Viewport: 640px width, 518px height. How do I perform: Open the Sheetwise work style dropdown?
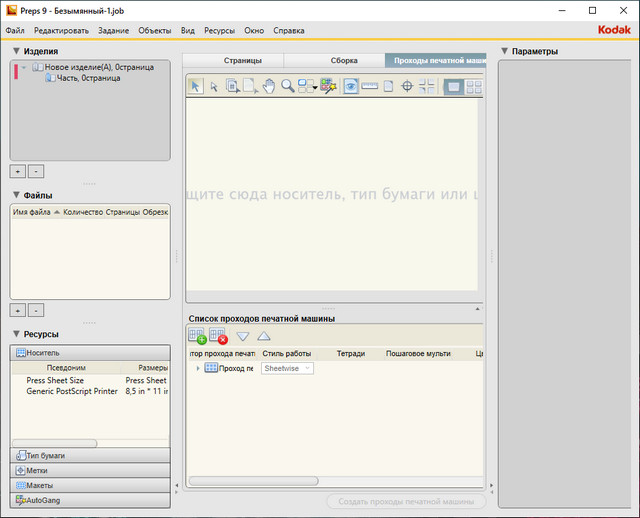pos(287,368)
